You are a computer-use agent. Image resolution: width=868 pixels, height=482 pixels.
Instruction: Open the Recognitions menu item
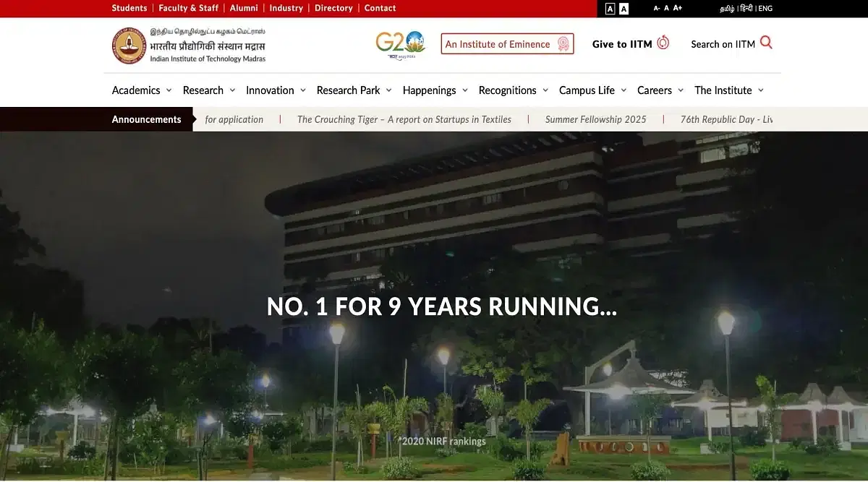(508, 90)
